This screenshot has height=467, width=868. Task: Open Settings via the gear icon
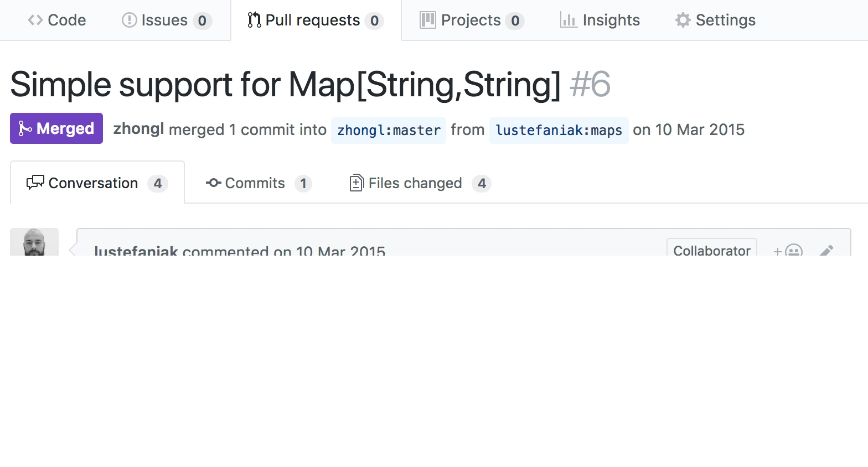point(682,19)
